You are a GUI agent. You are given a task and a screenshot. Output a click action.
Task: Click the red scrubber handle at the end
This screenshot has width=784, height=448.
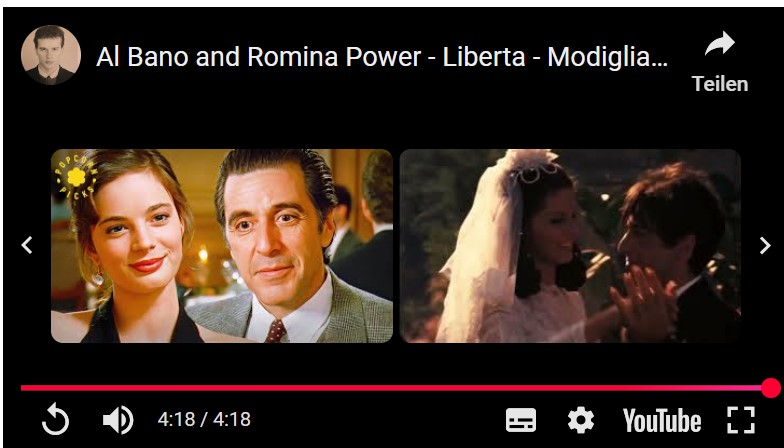pos(770,388)
